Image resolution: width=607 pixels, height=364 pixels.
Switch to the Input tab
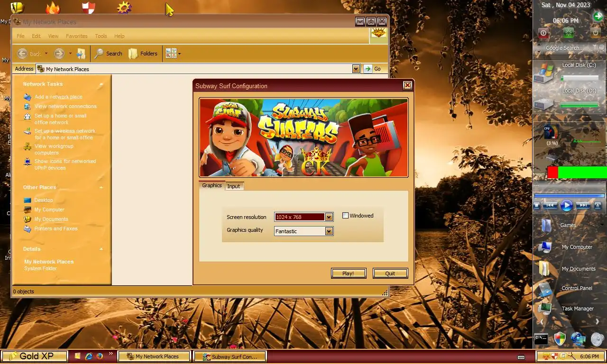pyautogui.click(x=234, y=186)
